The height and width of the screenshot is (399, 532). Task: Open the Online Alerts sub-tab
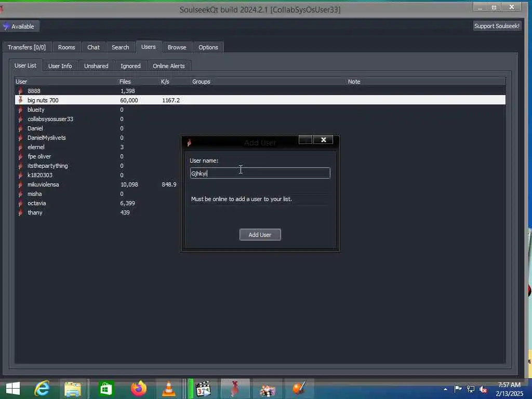pos(169,66)
